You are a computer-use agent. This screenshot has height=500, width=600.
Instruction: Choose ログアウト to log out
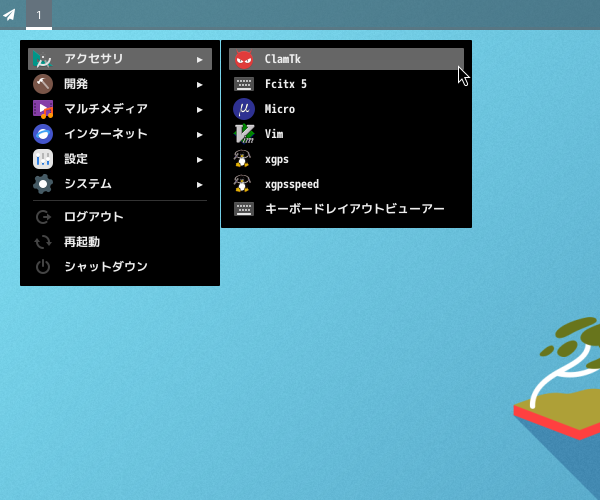[x=120, y=217]
